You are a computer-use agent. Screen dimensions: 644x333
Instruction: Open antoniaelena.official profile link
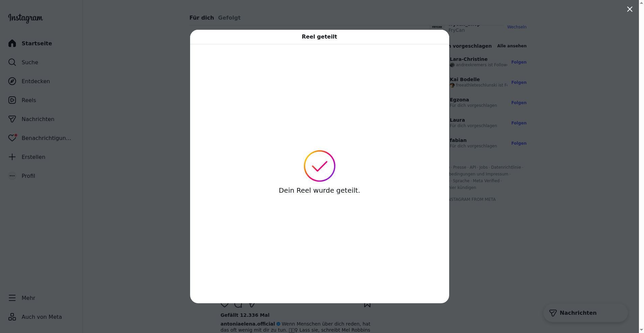pyautogui.click(x=248, y=324)
